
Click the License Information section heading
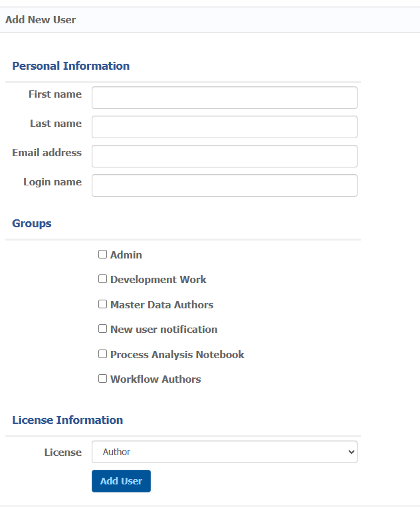pos(67,420)
